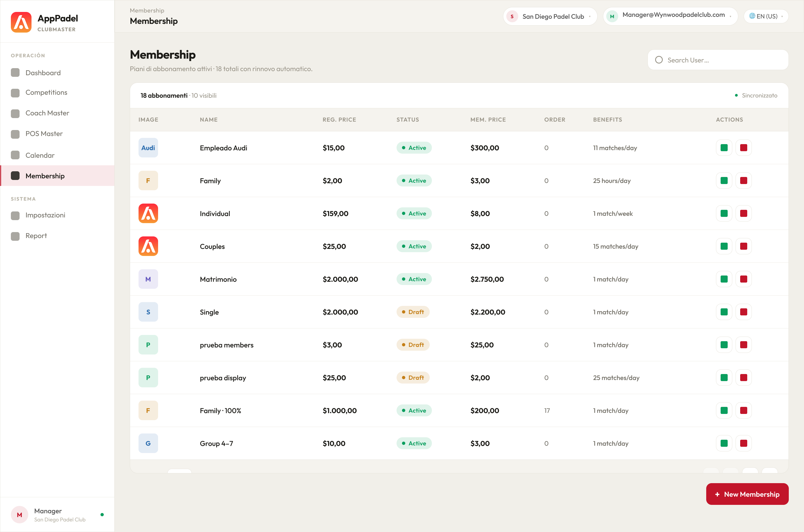804x532 pixels.
Task: Click the '18 abbonamenti' count label
Action: (164, 95)
